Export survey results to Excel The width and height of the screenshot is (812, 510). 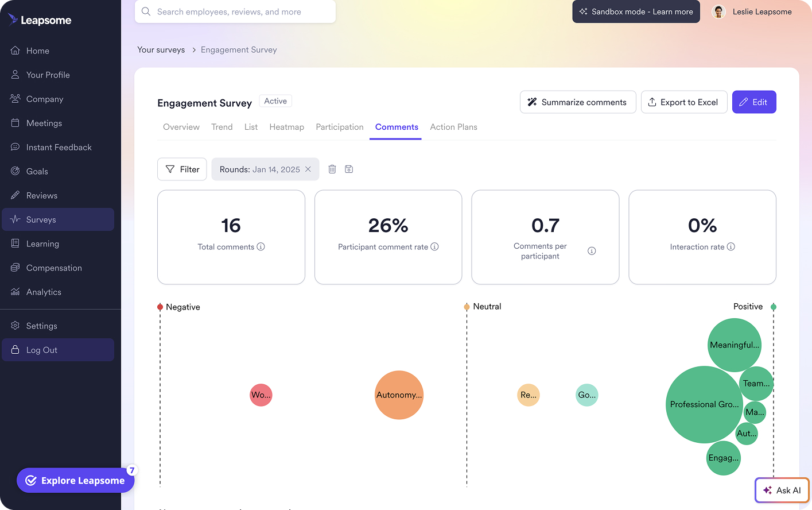point(684,102)
